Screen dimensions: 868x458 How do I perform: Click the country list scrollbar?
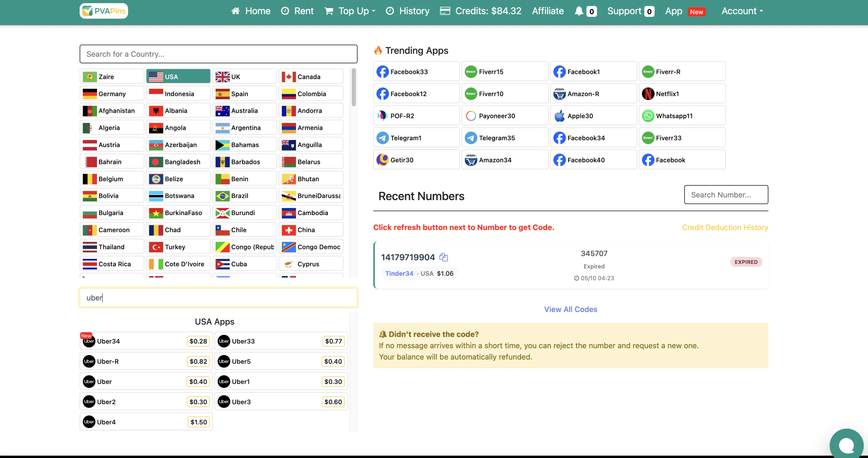pos(354,88)
